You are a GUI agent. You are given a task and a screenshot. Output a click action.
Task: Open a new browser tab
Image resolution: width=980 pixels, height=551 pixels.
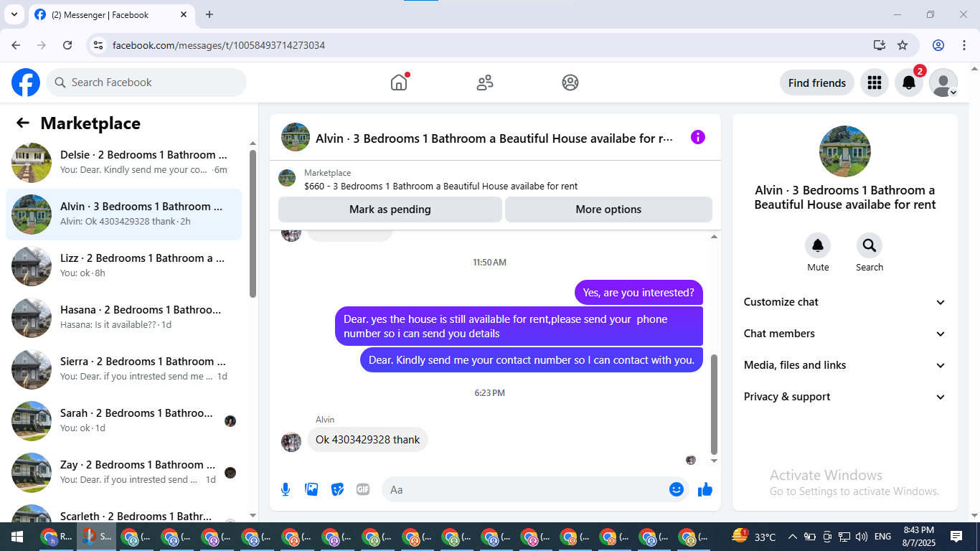point(209,14)
